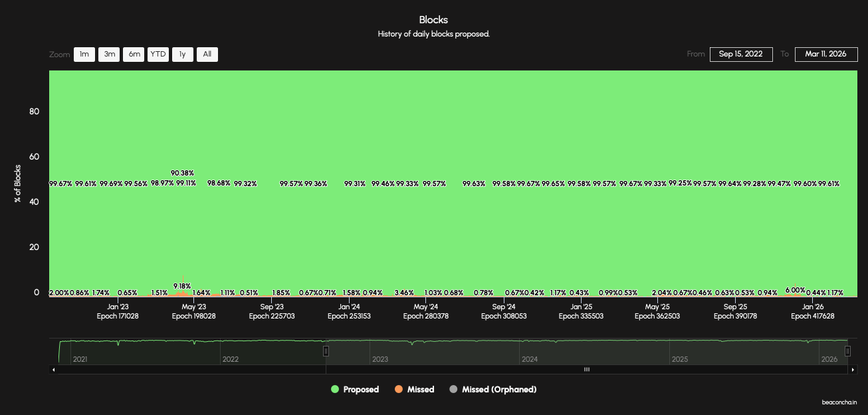Show All history with the All button

click(x=207, y=55)
